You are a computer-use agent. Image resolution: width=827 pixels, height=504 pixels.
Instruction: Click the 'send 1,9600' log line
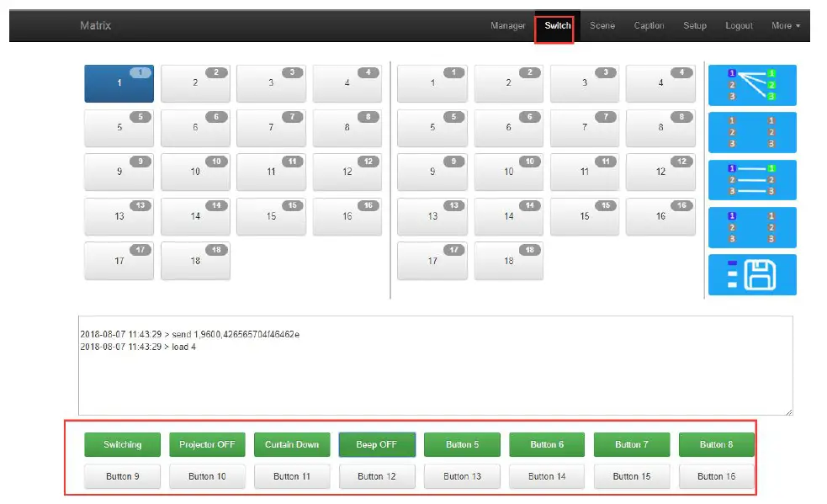(190, 334)
